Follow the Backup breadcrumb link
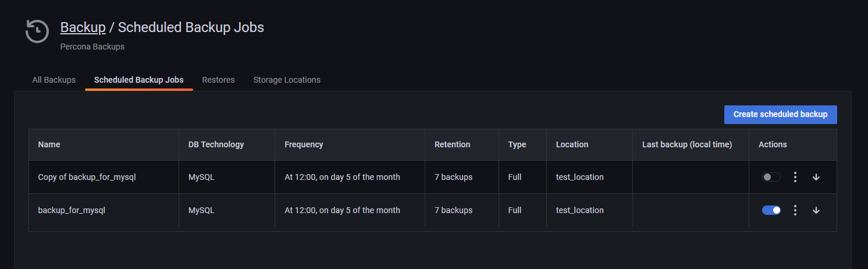The height and width of the screenshot is (269, 868). 83,27
